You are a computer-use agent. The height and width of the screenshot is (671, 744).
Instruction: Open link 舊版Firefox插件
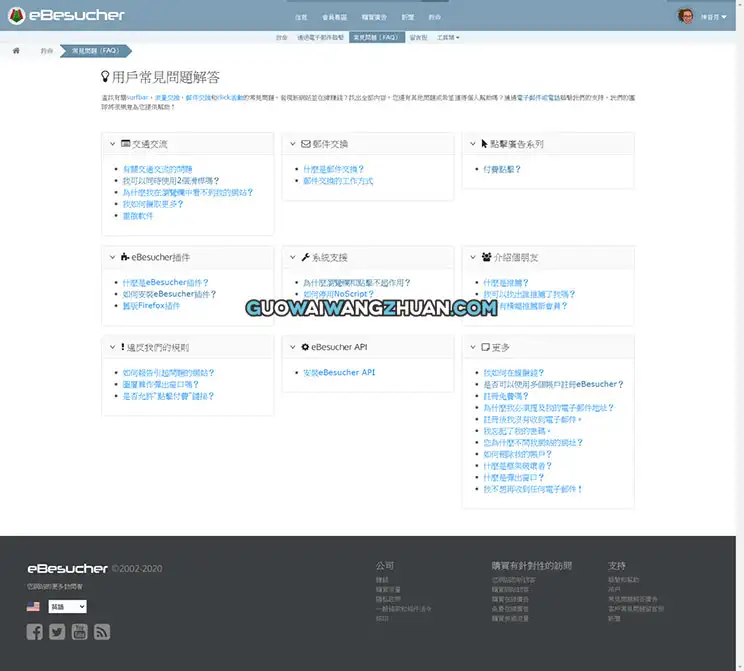[151, 306]
